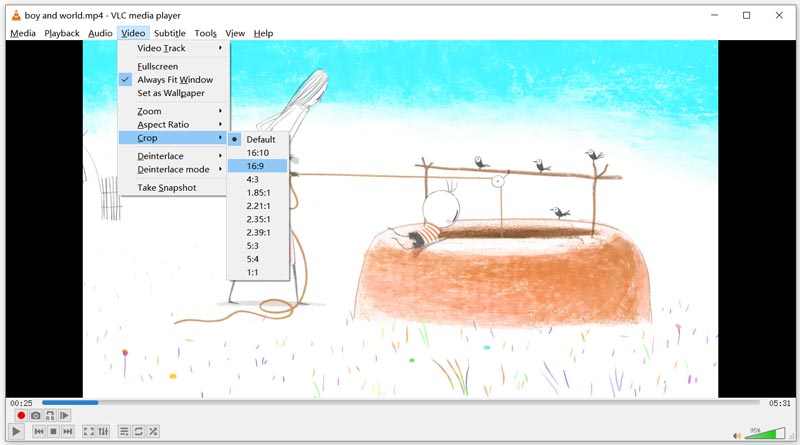Image resolution: width=800 pixels, height=445 pixels.
Task: Select 1.85:1 crop ratio
Action: click(258, 192)
